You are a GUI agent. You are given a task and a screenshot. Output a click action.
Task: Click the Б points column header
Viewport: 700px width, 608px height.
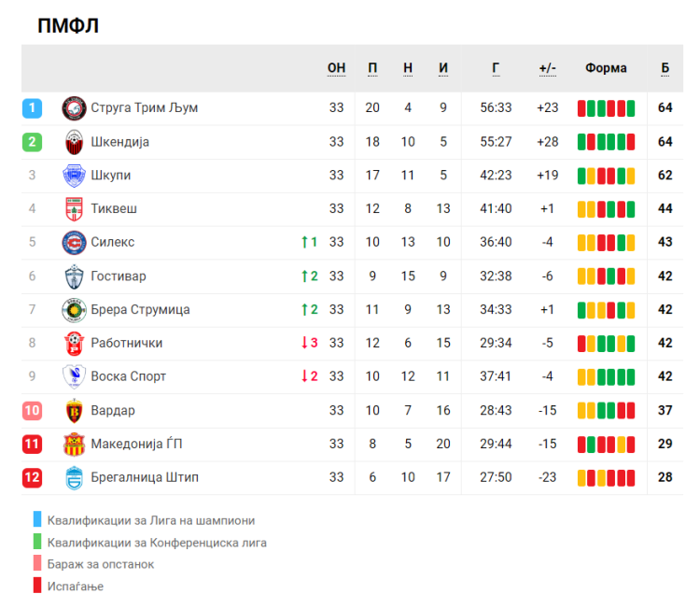[x=665, y=68]
